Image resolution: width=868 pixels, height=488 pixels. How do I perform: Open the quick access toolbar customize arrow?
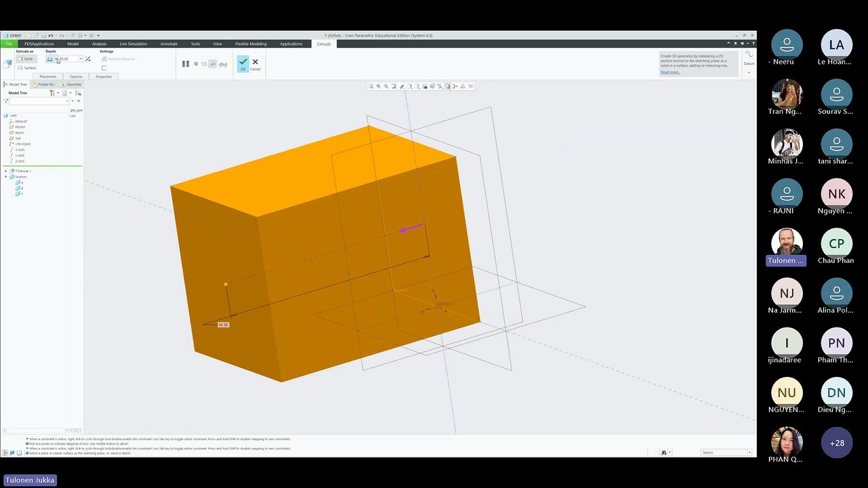98,35
